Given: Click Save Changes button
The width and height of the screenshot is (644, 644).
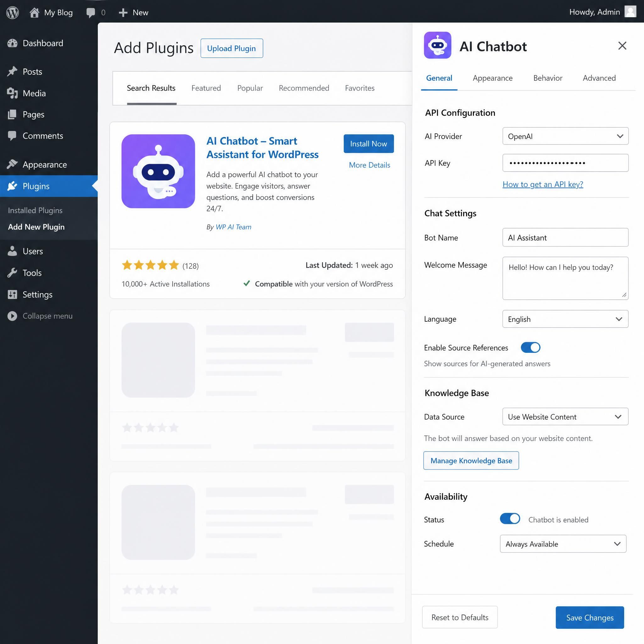Looking at the screenshot, I should pyautogui.click(x=589, y=617).
